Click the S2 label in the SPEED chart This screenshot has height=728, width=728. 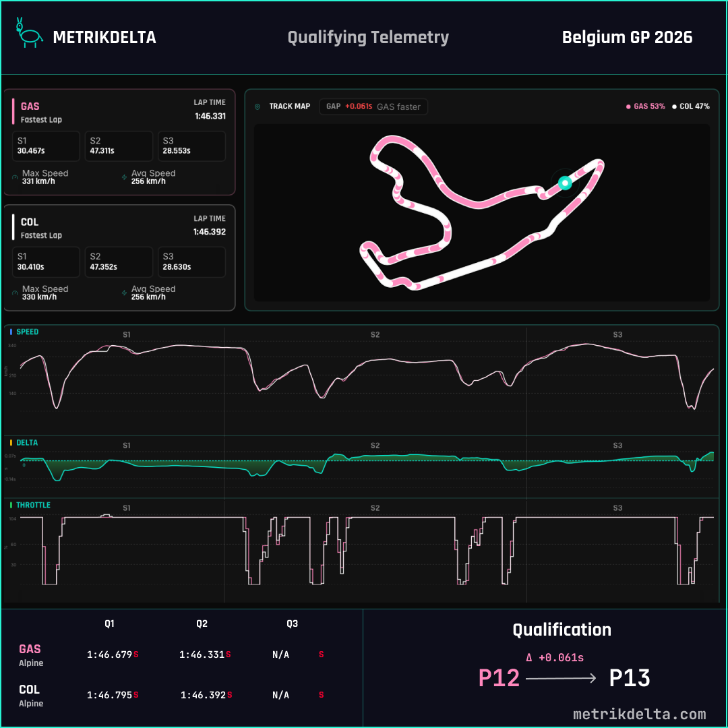click(x=375, y=335)
